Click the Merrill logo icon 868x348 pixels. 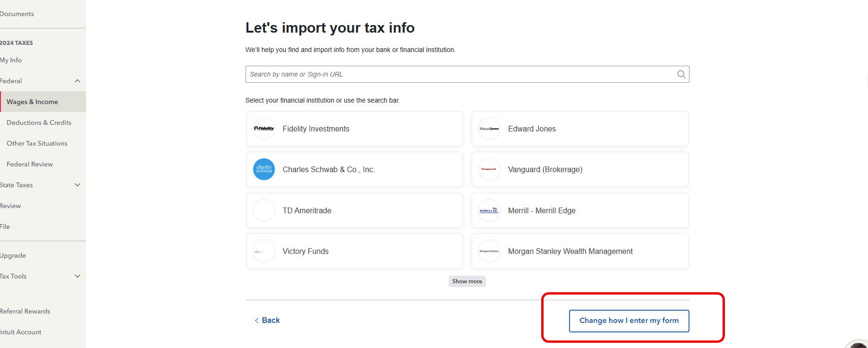(x=489, y=210)
